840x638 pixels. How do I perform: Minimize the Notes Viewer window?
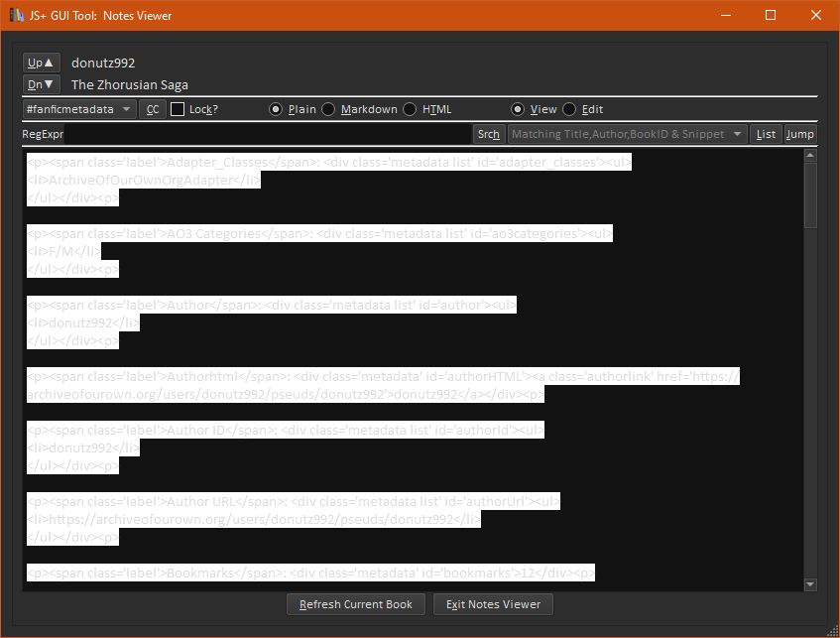[726, 15]
